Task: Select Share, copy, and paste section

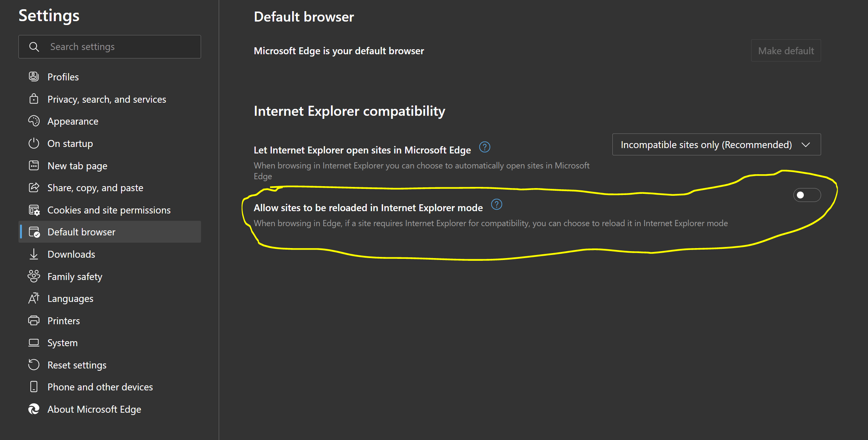Action: 95,188
